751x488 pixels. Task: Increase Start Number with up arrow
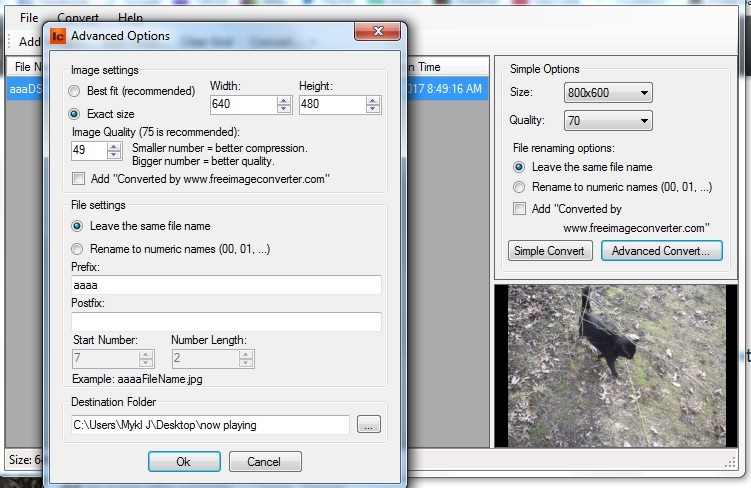[x=147, y=354]
